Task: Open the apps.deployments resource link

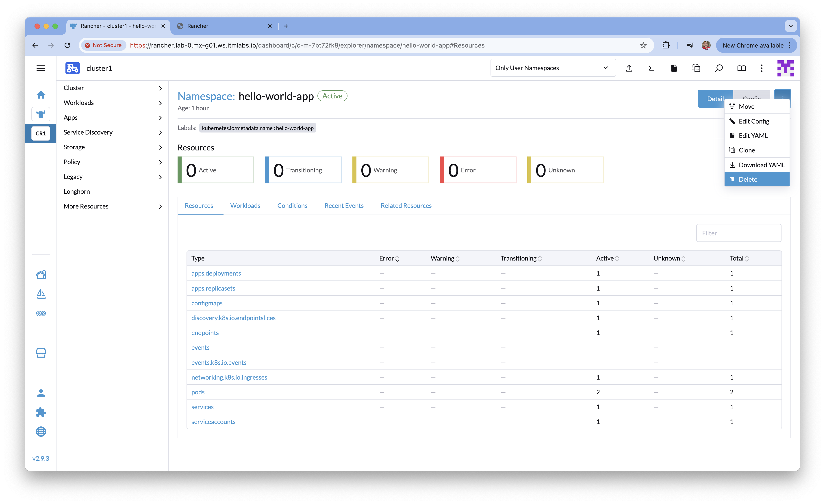Action: point(216,273)
